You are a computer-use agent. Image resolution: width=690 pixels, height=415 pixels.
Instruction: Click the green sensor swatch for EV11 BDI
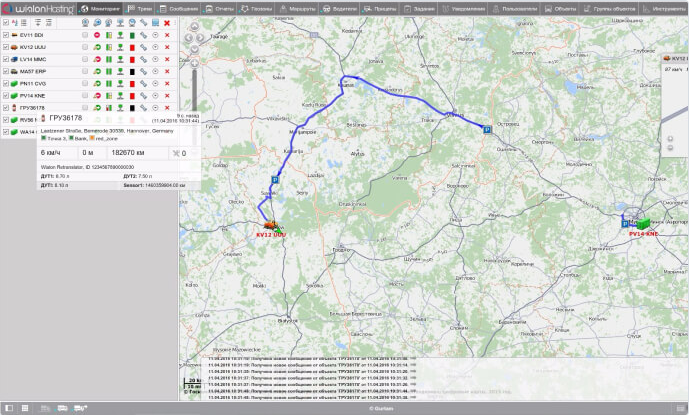coord(132,35)
